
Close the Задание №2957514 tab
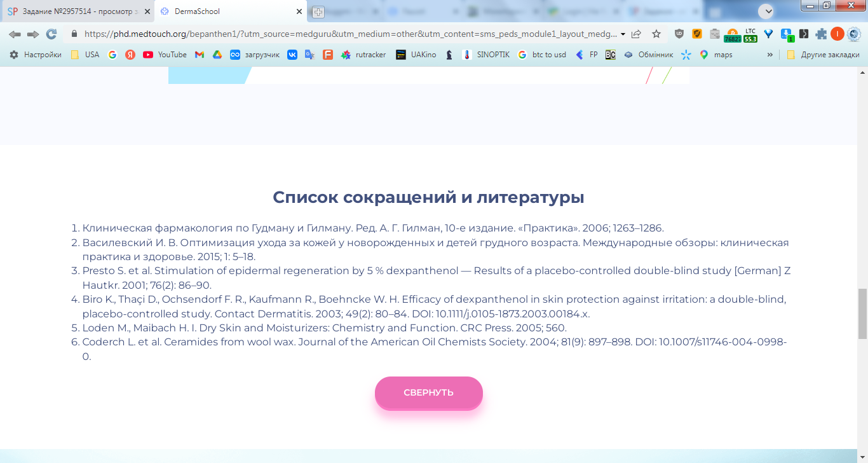[147, 11]
